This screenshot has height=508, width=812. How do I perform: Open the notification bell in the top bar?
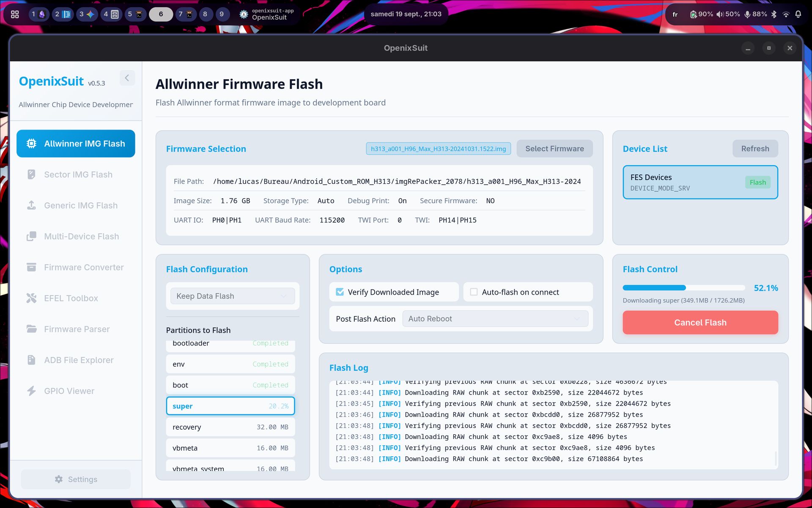(x=798, y=14)
